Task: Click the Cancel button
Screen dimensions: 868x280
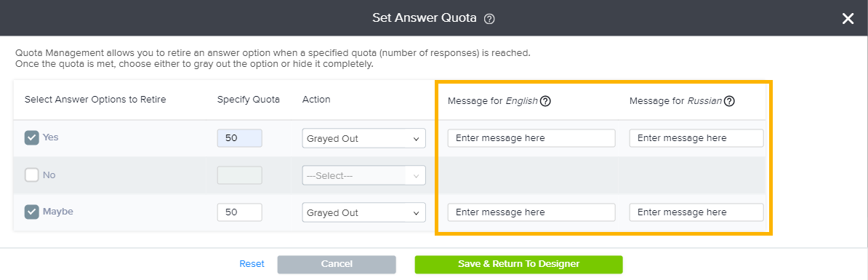Action: 337,264
